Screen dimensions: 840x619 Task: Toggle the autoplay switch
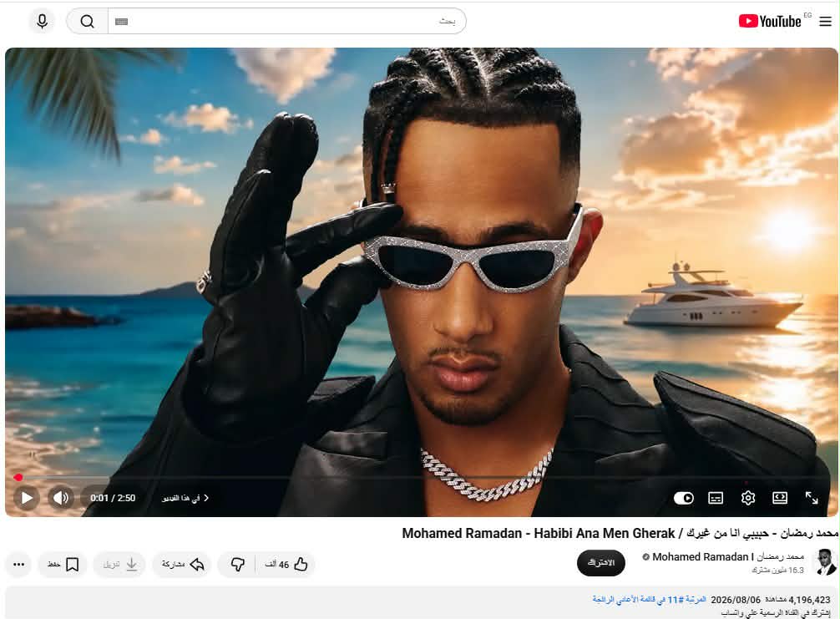[684, 499]
